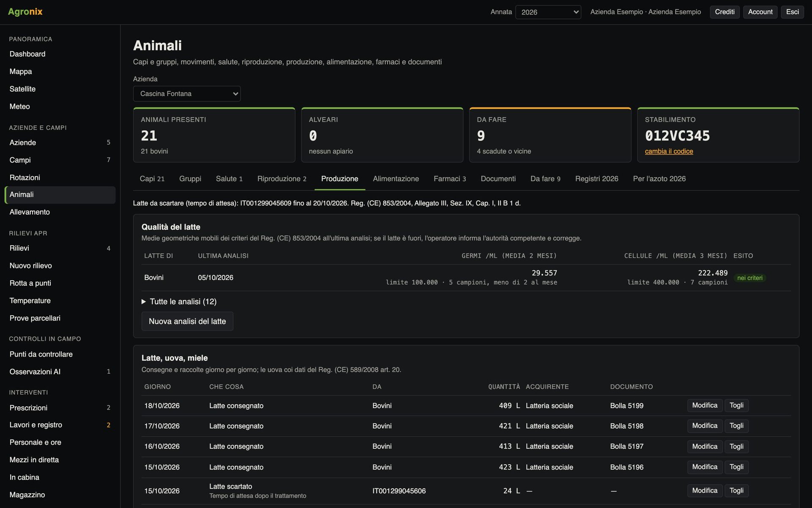
Task: Click Modifica for Bolla 5197
Action: tap(705, 447)
